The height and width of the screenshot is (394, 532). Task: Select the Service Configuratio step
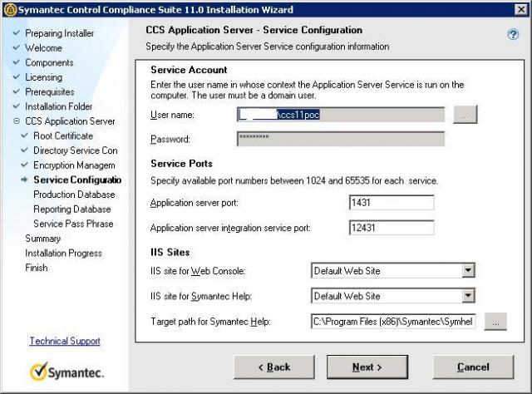click(x=77, y=180)
